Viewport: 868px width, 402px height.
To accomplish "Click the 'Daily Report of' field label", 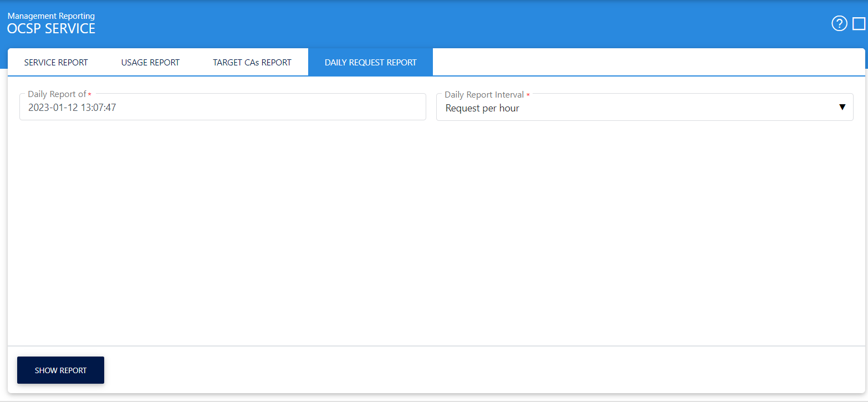I will (x=57, y=94).
